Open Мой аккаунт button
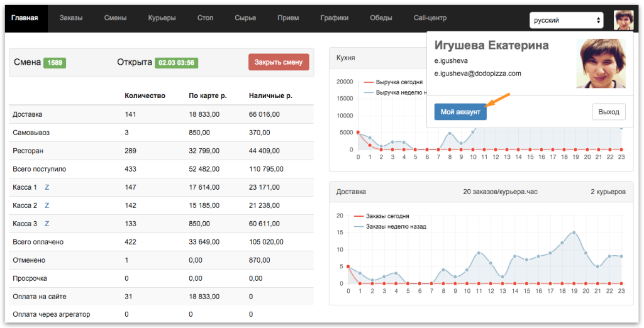 click(x=460, y=112)
